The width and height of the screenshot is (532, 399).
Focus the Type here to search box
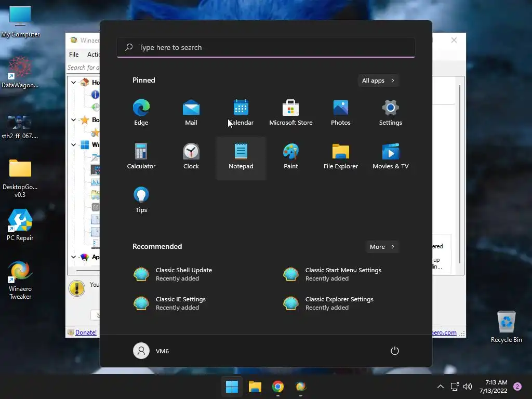pyautogui.click(x=266, y=47)
